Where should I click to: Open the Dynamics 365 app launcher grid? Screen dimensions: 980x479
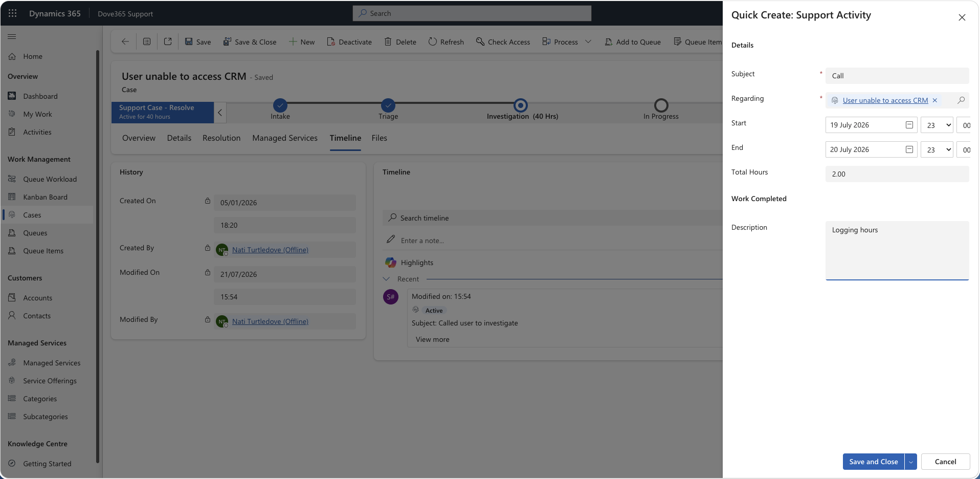pos(13,13)
